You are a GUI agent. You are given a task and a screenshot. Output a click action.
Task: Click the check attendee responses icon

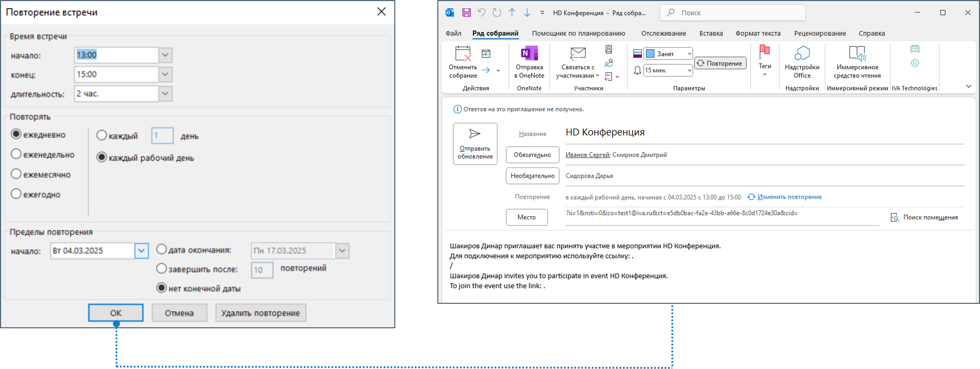[609, 63]
